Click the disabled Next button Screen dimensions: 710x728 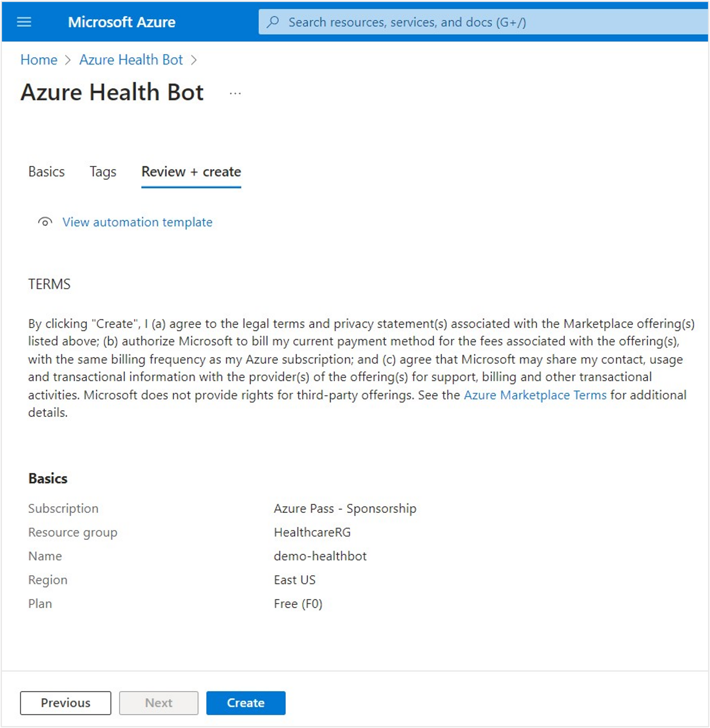[159, 703]
